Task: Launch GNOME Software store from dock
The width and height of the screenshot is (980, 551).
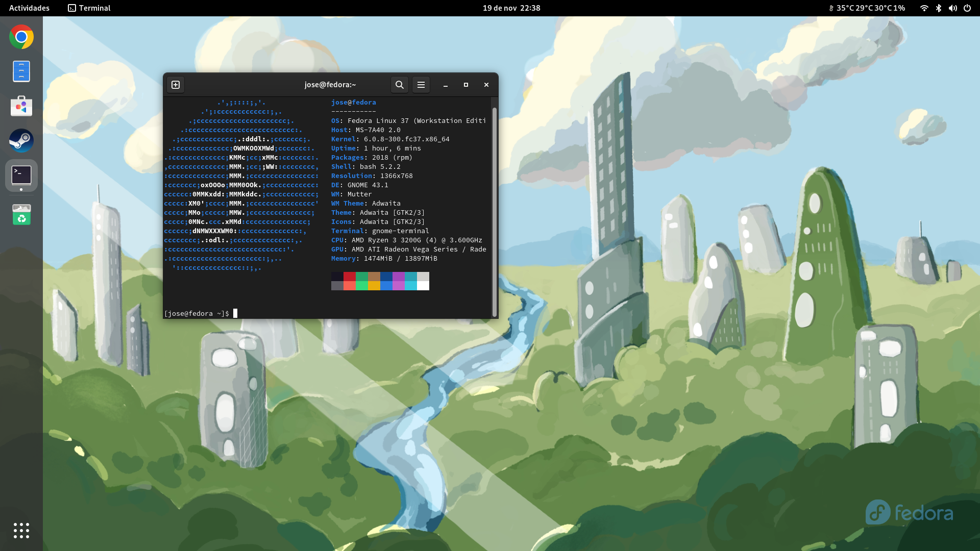Action: (21, 106)
